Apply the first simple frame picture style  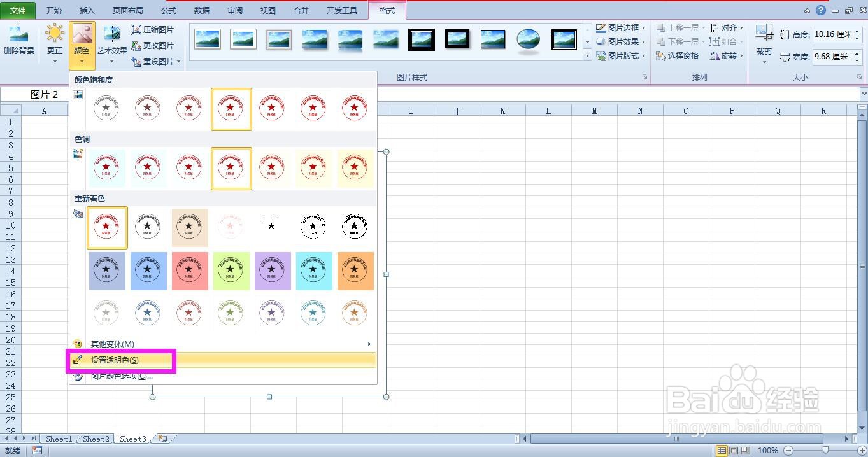208,39
